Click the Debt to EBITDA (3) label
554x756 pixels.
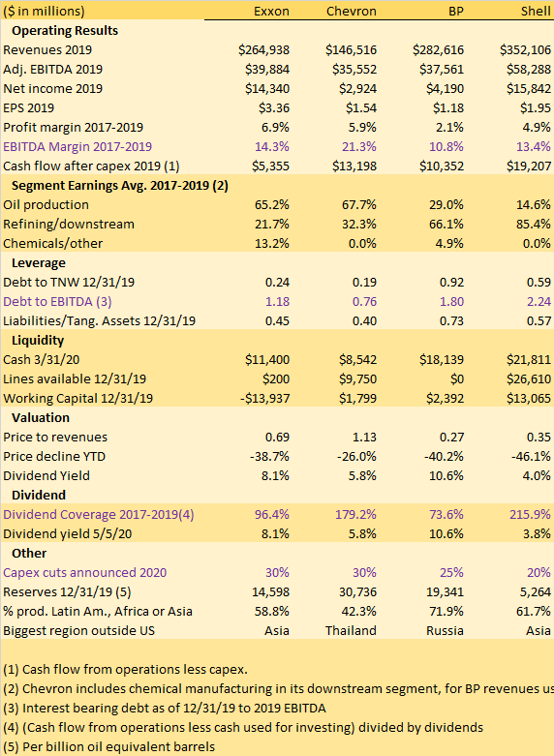point(57,302)
